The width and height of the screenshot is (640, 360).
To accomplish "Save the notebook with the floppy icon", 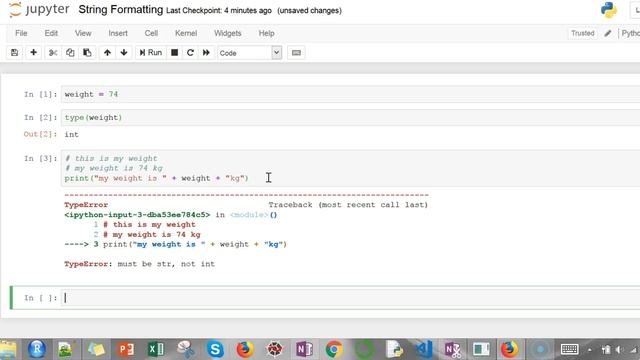I will point(14,53).
